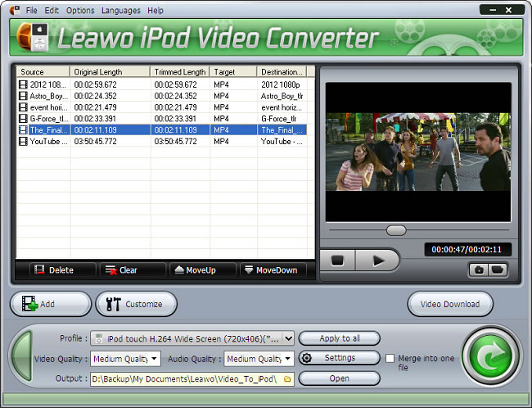The height and width of the screenshot is (408, 532).
Task: Open the Languages menu
Action: [121, 11]
